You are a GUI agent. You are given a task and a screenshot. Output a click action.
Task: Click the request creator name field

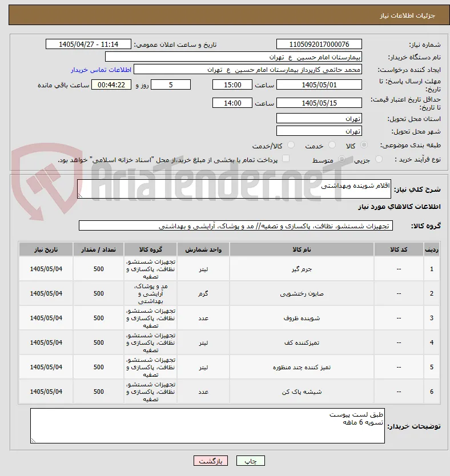pos(248,70)
